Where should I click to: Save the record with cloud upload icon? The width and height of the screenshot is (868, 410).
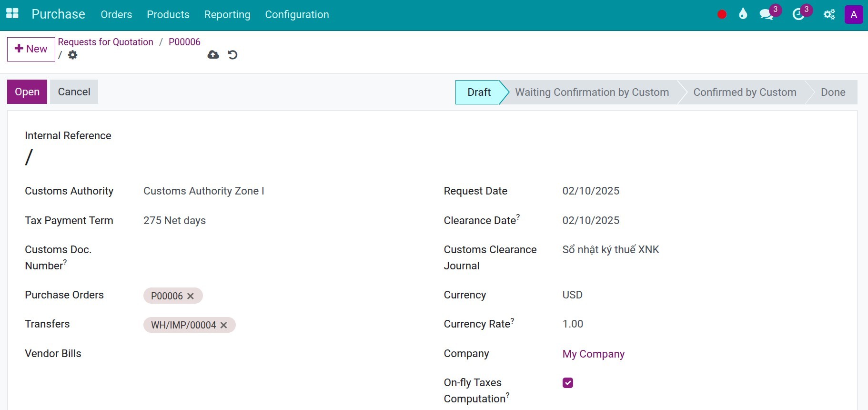pyautogui.click(x=213, y=55)
